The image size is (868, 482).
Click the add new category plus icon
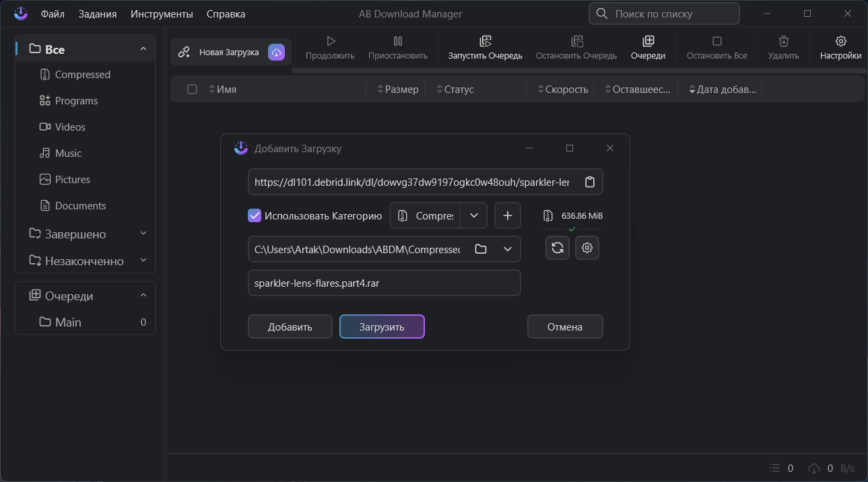(508, 215)
